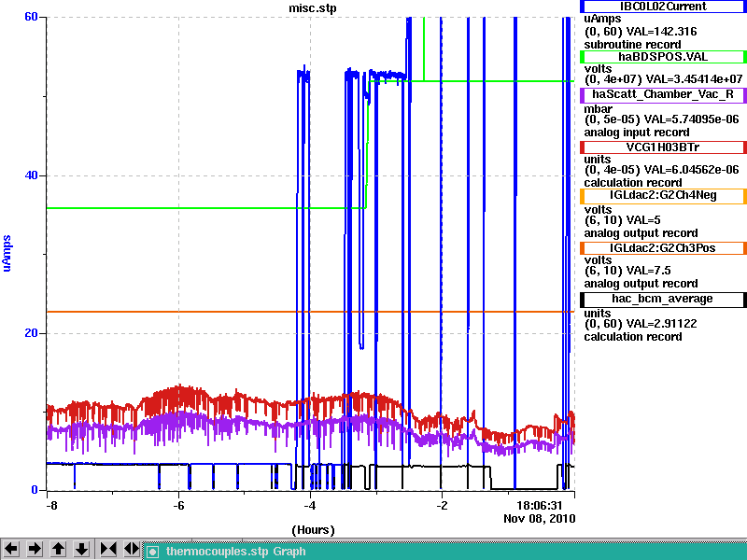747x560 pixels.
Task: Click the VAL=6.04562e-06 readout
Action: [691, 170]
